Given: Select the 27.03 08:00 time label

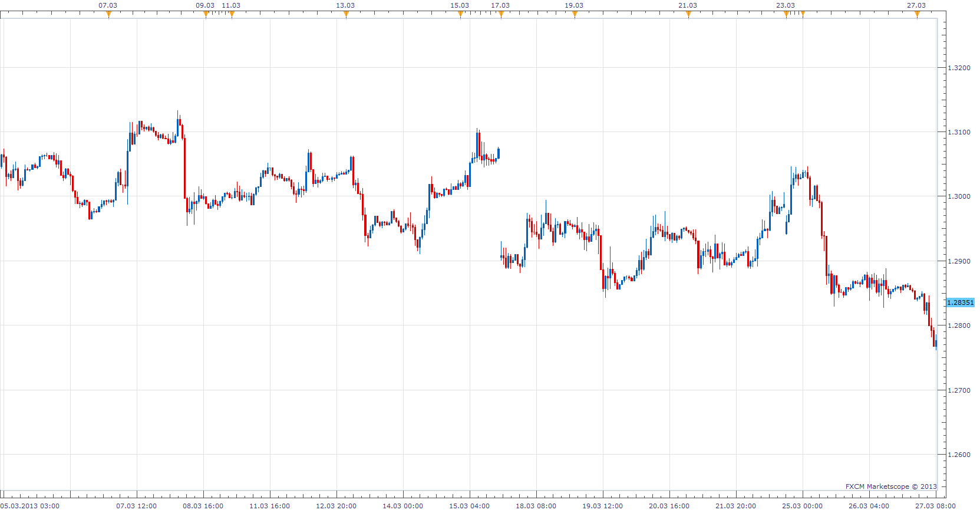Looking at the screenshot, I should click(x=936, y=506).
